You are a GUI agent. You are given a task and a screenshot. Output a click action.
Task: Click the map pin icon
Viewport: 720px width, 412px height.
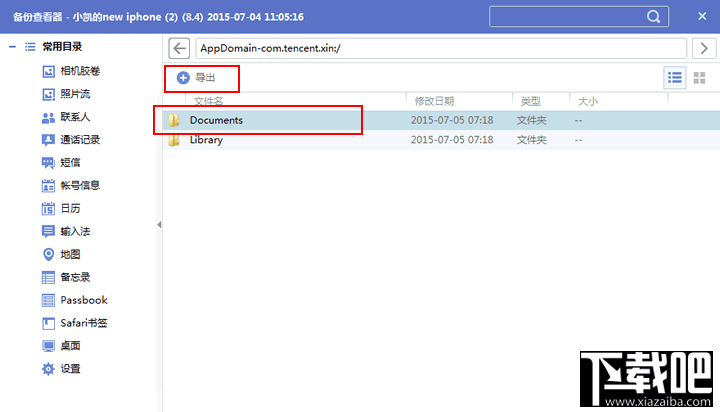coord(48,254)
